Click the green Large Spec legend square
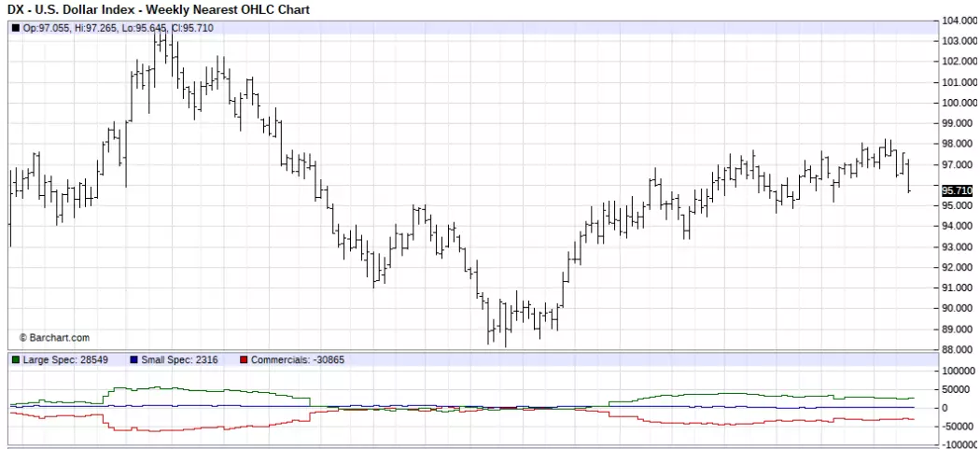This screenshot has width=980, height=449. 16,359
